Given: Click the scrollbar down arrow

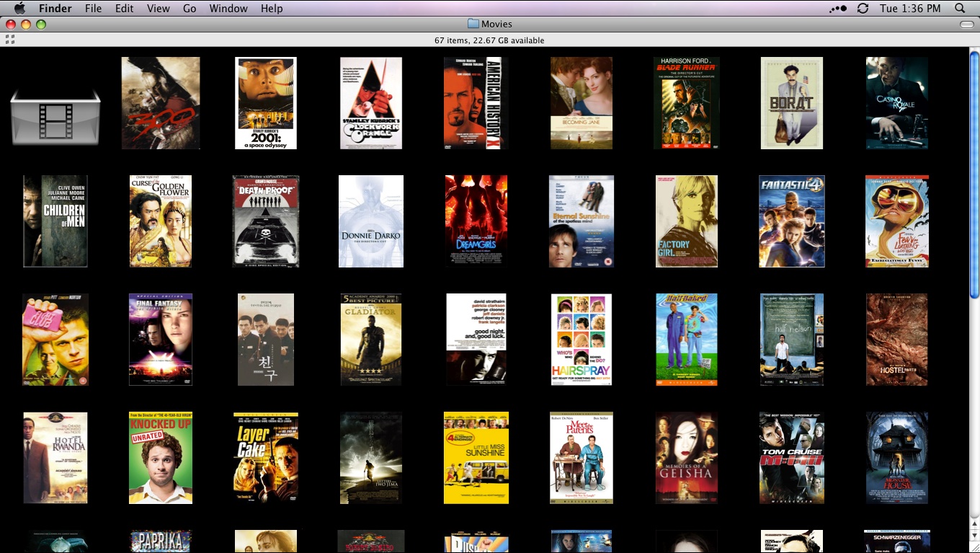Looking at the screenshot, I should [974, 536].
